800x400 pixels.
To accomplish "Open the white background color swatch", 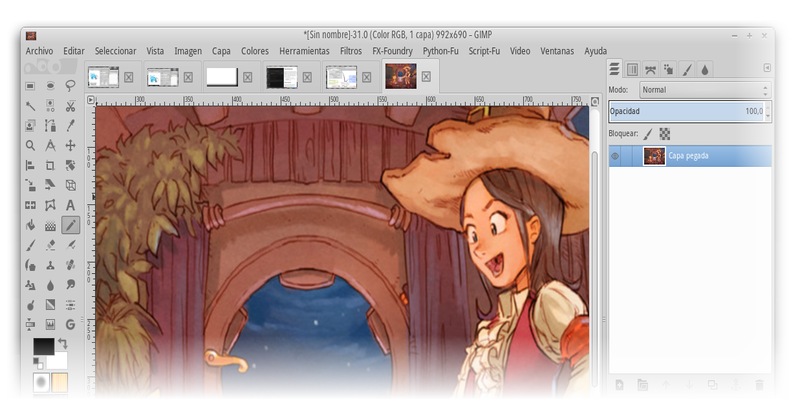I will [57, 360].
